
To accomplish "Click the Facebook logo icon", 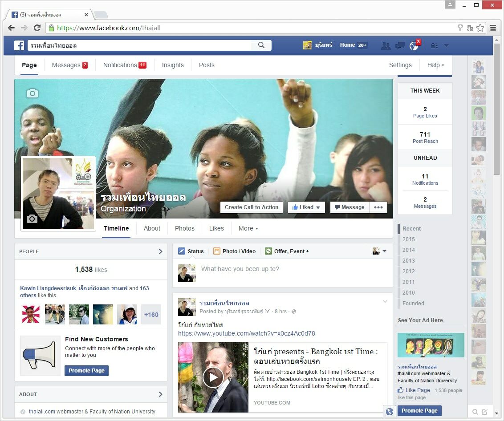I will pos(19,45).
